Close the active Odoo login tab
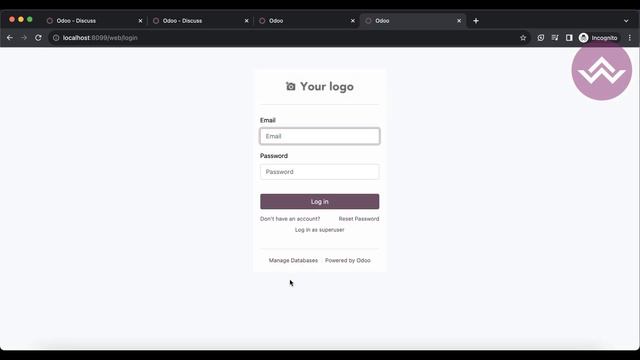 [459, 20]
